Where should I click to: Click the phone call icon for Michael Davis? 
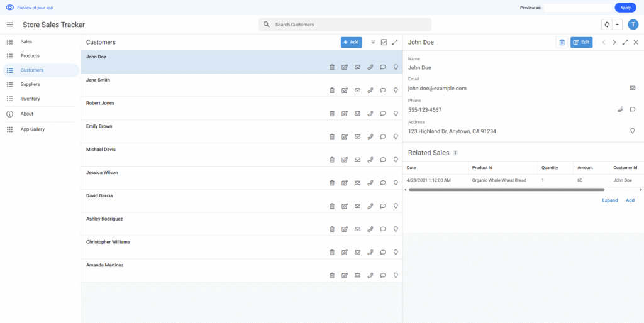click(x=370, y=160)
